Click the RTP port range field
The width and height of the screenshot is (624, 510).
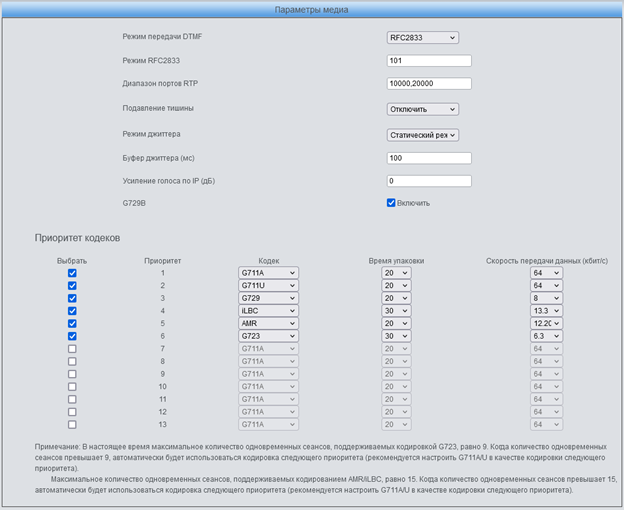tap(429, 84)
